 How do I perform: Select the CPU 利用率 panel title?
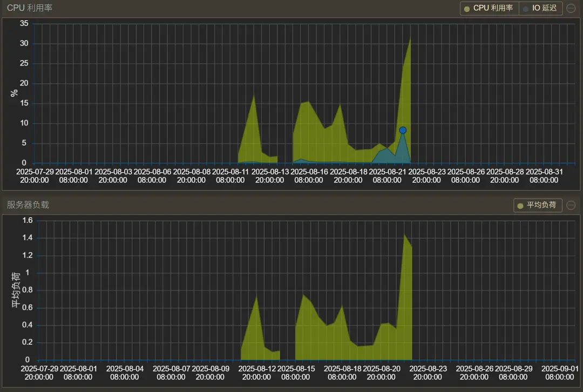click(x=30, y=8)
